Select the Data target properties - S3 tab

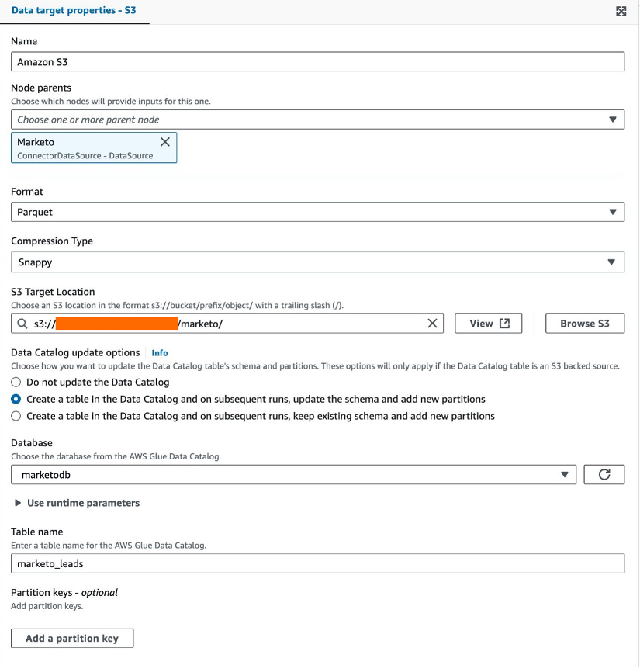pos(74,10)
